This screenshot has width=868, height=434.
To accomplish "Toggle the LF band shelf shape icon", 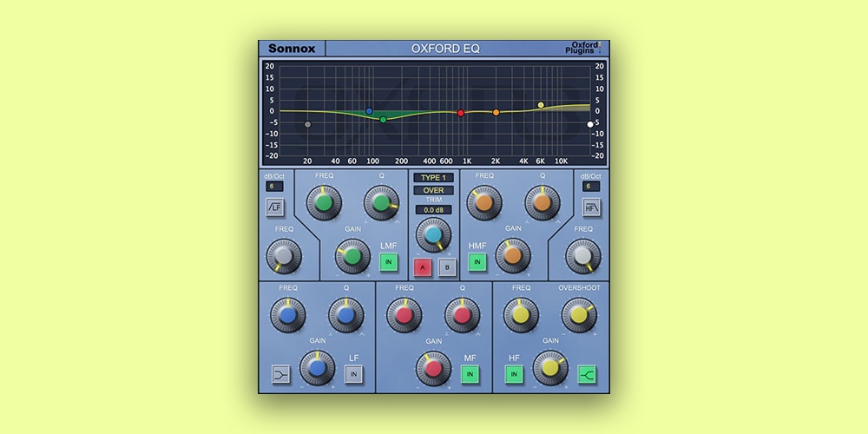I will (x=279, y=374).
